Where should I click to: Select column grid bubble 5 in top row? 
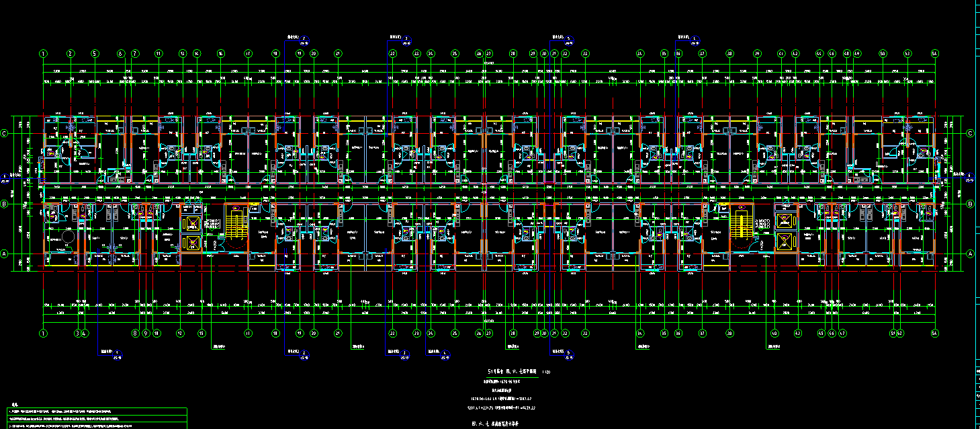pyautogui.click(x=95, y=53)
